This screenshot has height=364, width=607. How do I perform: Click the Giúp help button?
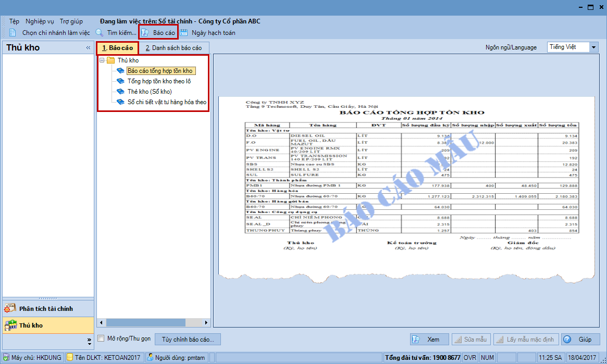click(580, 340)
